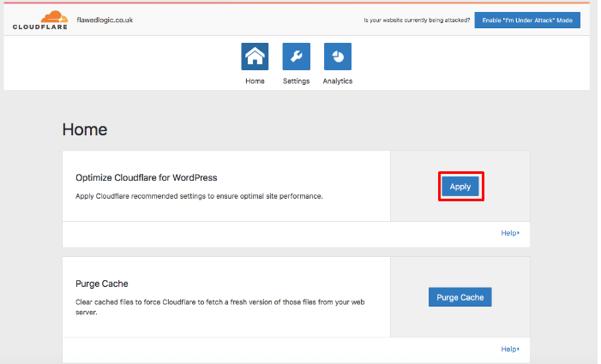Enable I'm Under Attack Mode

527,20
